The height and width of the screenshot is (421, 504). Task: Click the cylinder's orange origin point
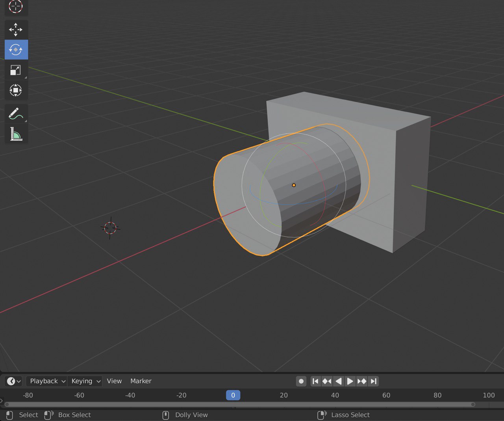(x=294, y=185)
